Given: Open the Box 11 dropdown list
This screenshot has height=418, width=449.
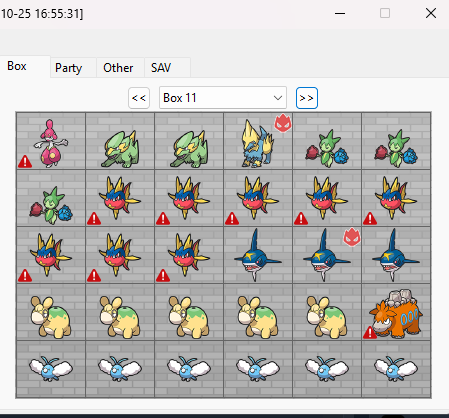Looking at the screenshot, I should tap(223, 98).
